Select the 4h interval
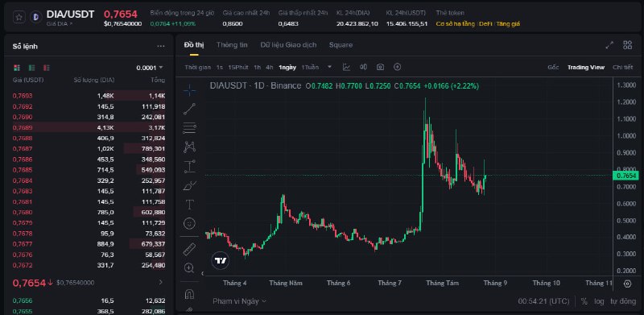644x315 pixels. pyautogui.click(x=270, y=67)
